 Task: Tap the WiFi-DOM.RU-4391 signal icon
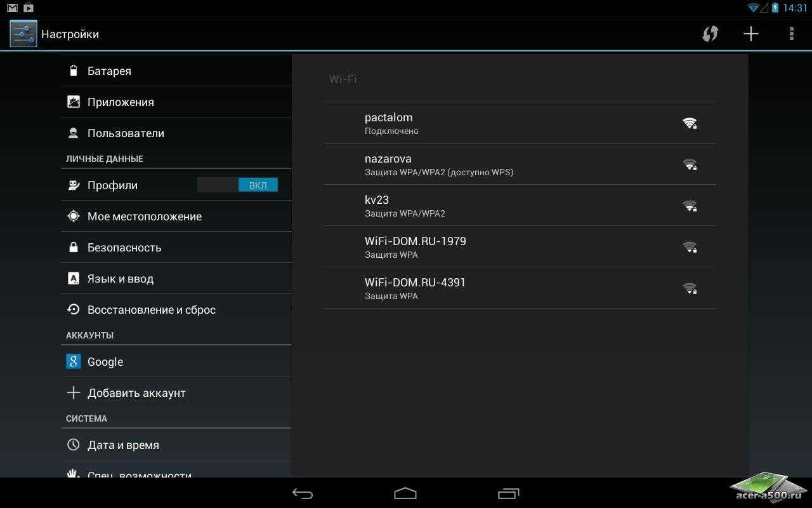[x=690, y=288]
